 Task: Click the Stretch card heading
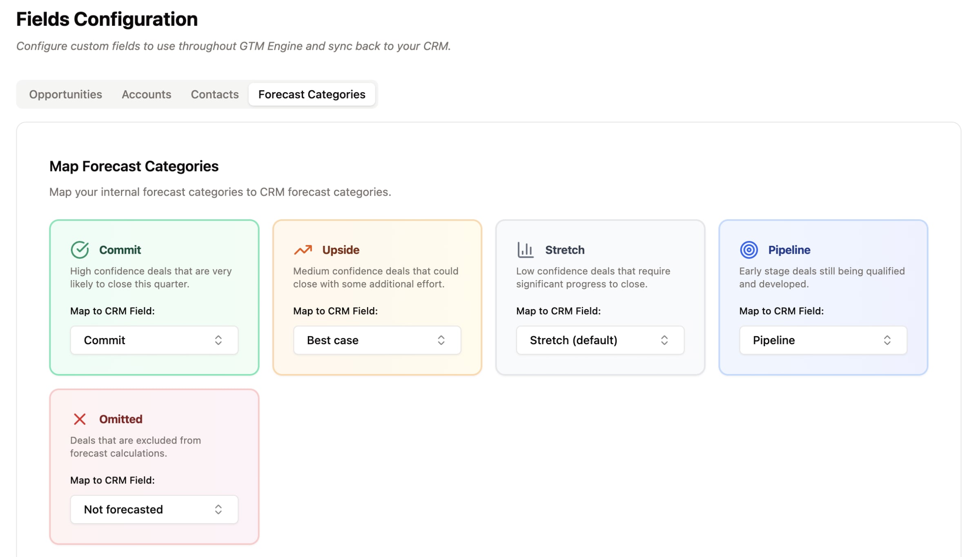coord(565,250)
